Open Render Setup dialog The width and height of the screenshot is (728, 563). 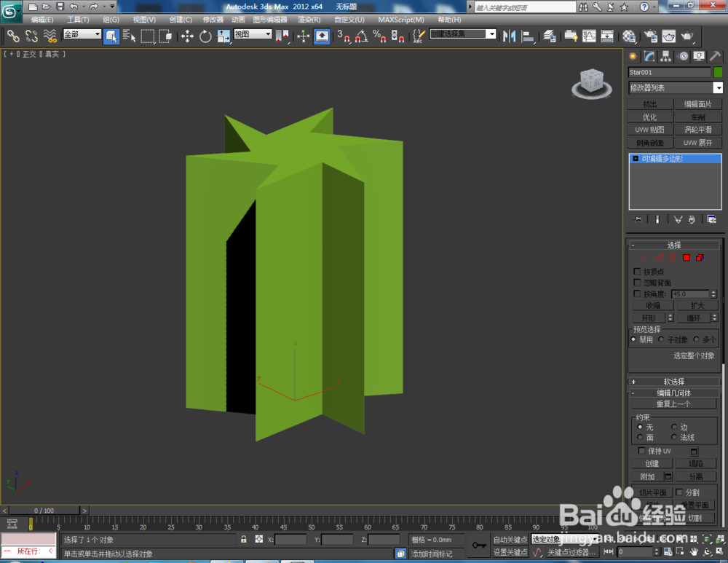click(x=651, y=36)
